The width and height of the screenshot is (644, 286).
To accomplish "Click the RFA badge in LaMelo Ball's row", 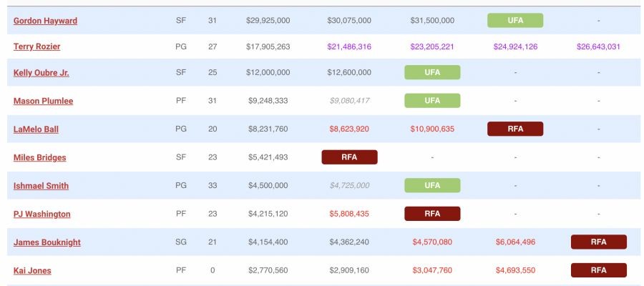I will [515, 129].
